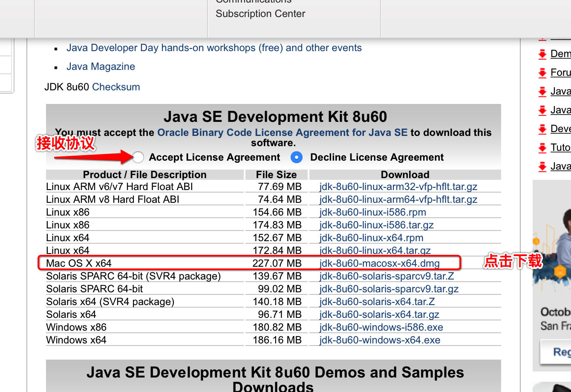Download jdk-8u60-solaris-x64.tar.gz
The image size is (571, 392).
(379, 314)
